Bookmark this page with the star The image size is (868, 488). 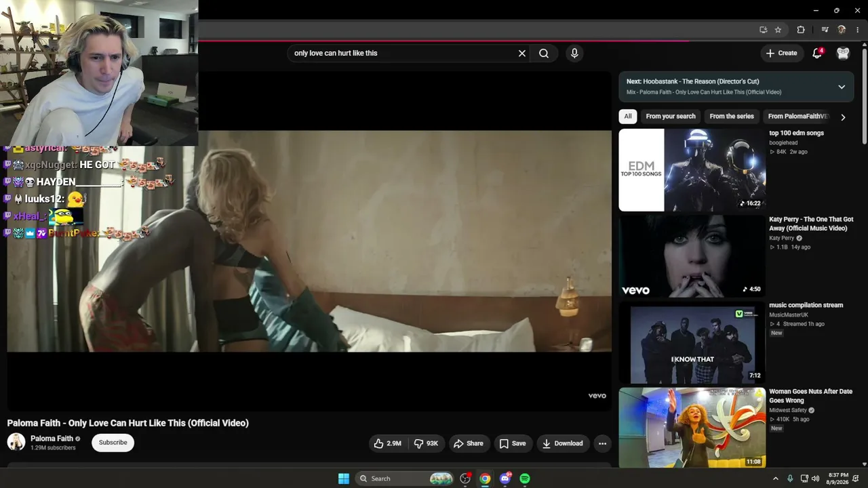778,30
